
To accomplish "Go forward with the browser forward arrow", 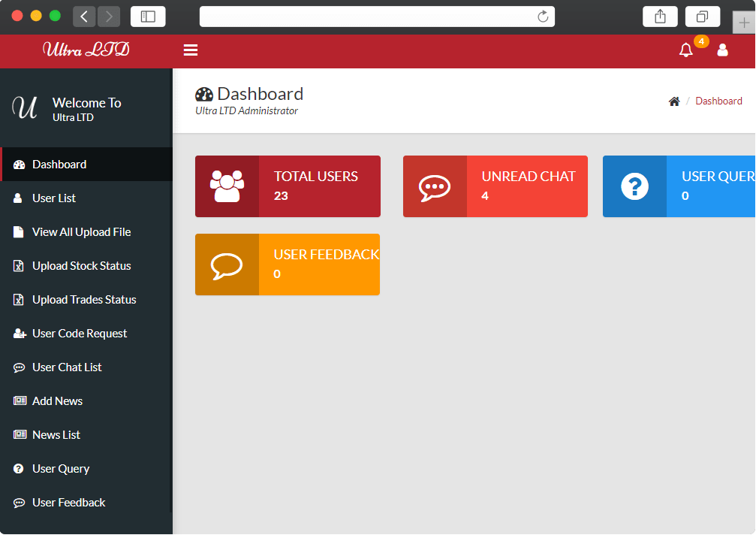I will 108,17.
